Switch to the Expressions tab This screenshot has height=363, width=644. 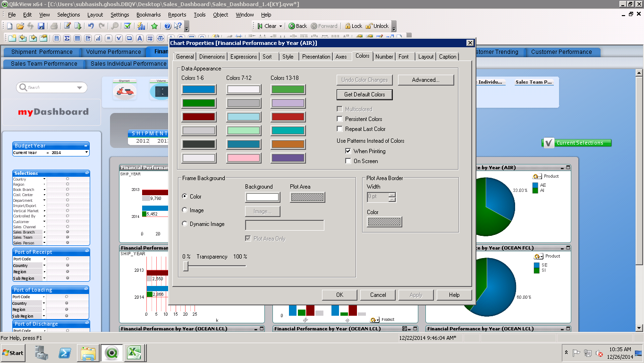pos(244,57)
